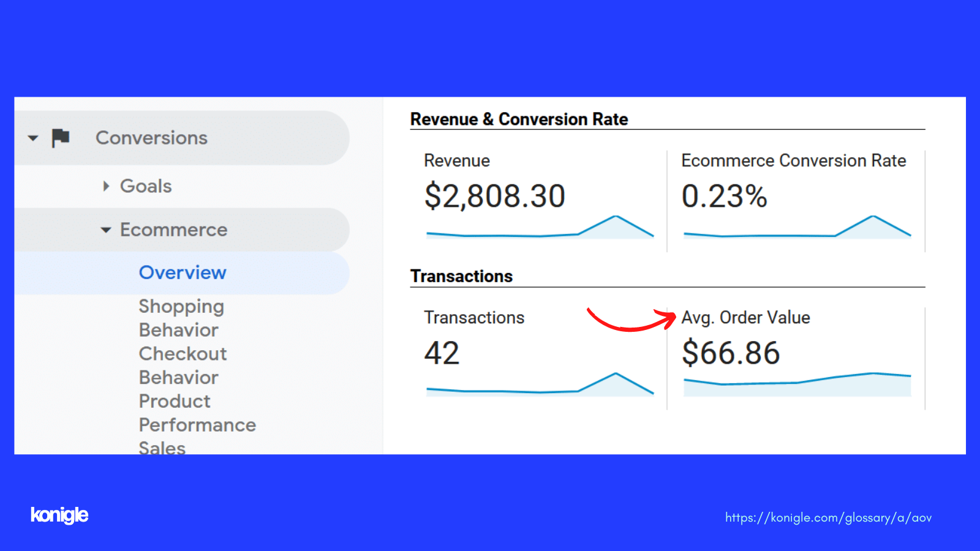Viewport: 980px width, 551px height.
Task: Open the konigle.com glossary URL
Action: click(x=828, y=518)
